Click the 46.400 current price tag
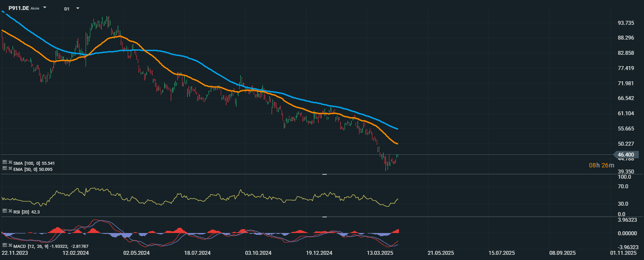Viewport: 644px width, 260px height. tap(626, 155)
